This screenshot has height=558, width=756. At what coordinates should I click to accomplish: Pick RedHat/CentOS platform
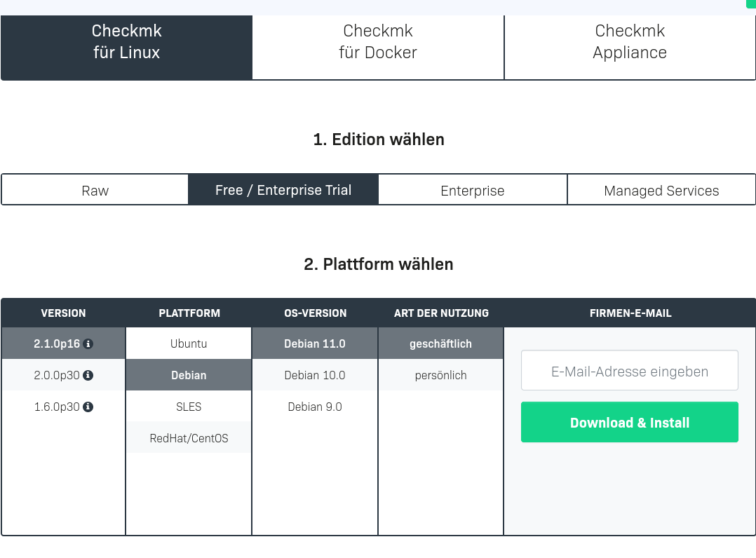click(189, 438)
